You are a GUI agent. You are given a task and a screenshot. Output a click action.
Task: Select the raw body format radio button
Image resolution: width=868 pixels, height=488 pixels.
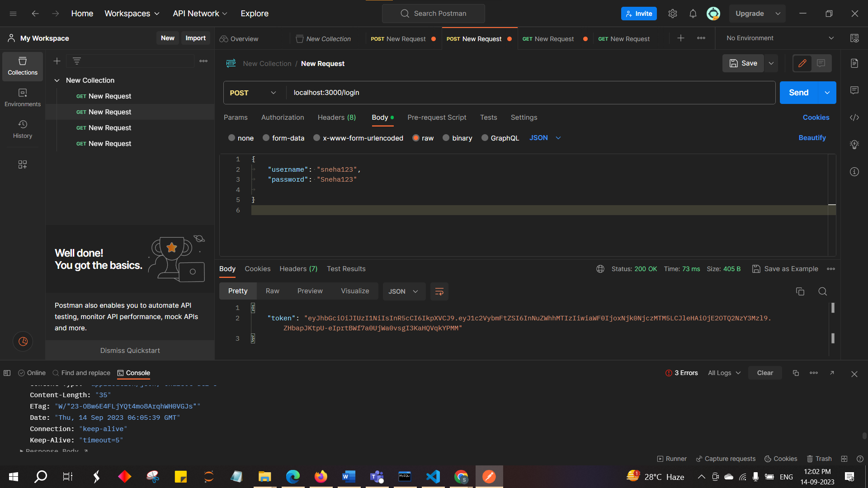(415, 138)
